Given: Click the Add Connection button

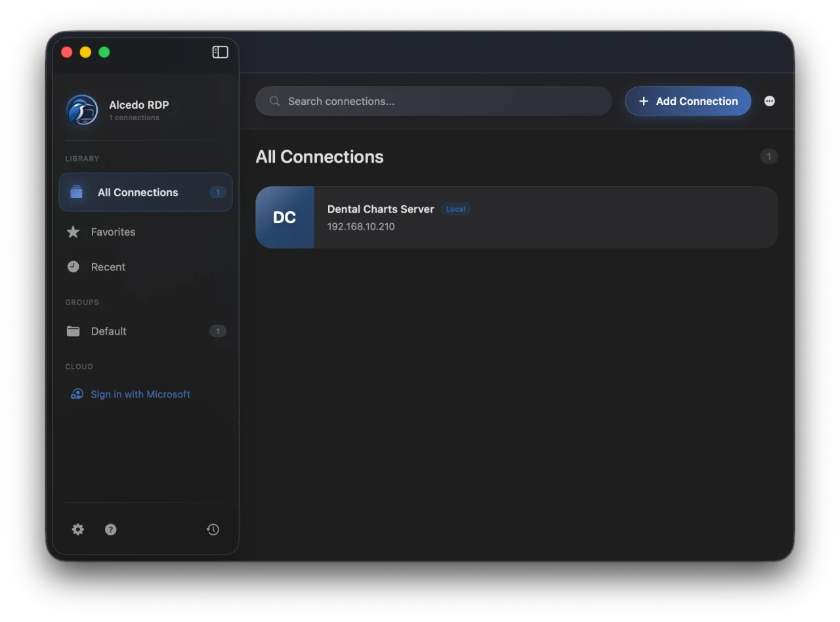Looking at the screenshot, I should click(688, 101).
